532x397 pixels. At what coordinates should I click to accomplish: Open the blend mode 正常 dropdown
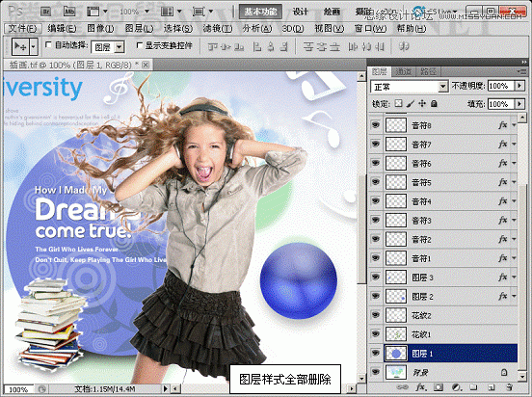pyautogui.click(x=442, y=87)
